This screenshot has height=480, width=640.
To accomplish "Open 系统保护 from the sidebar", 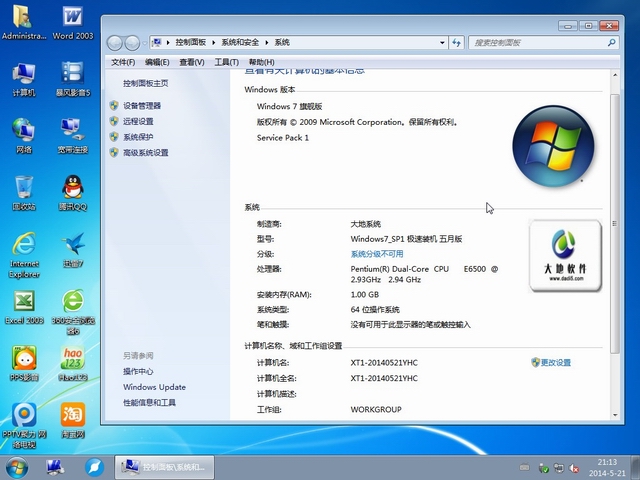I will [x=138, y=137].
